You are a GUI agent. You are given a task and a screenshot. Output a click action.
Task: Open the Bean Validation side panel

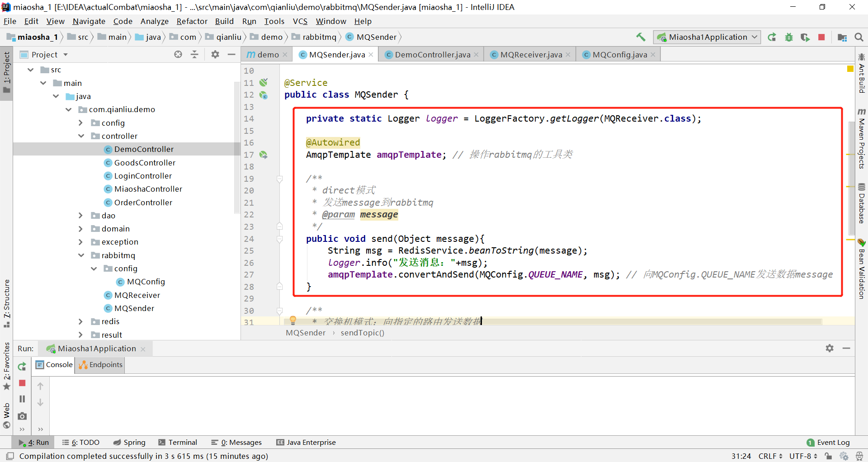[x=862, y=269]
